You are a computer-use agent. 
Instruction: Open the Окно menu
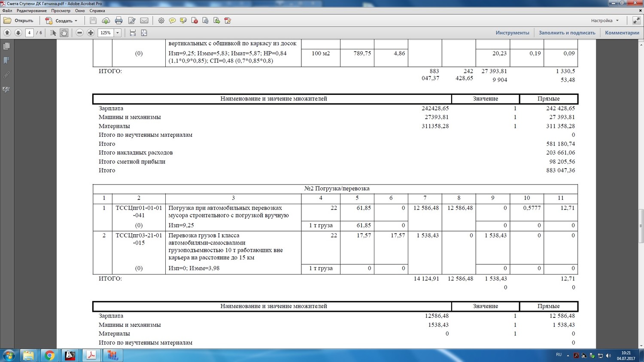(80, 11)
